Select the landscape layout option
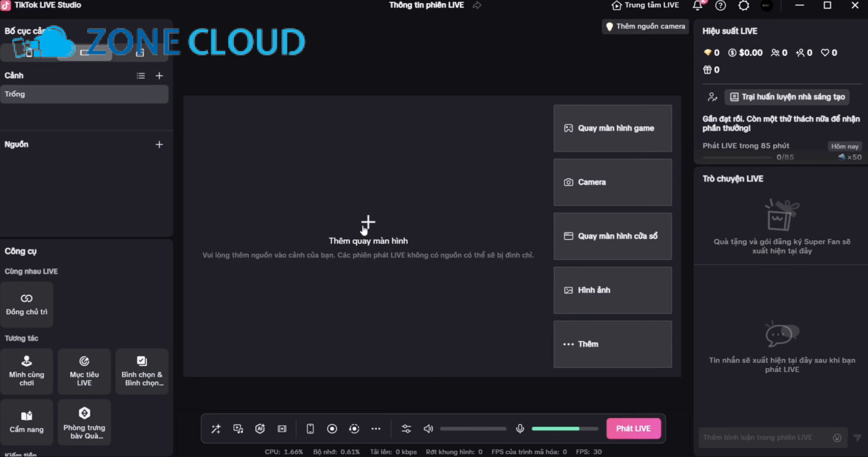This screenshot has height=457, width=868. pos(84,53)
